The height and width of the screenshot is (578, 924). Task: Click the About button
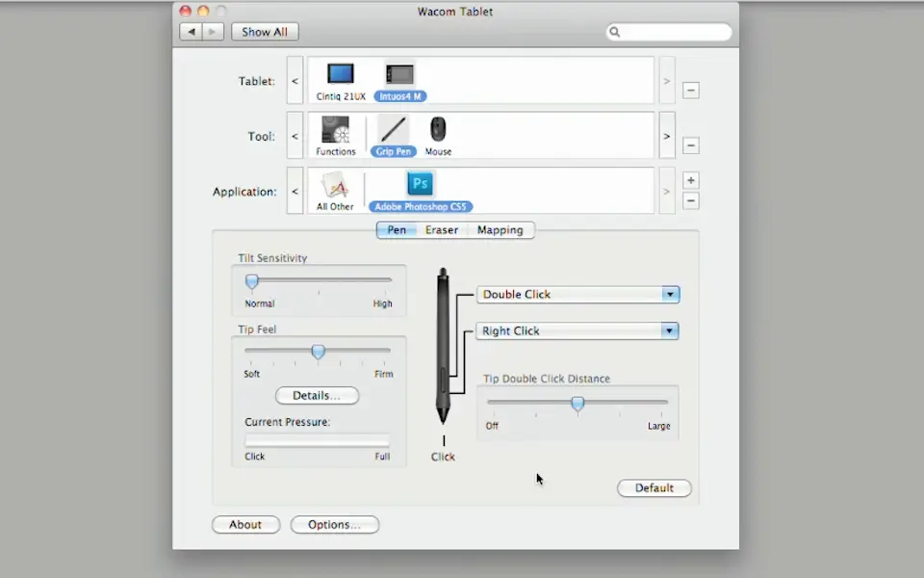[x=245, y=524]
